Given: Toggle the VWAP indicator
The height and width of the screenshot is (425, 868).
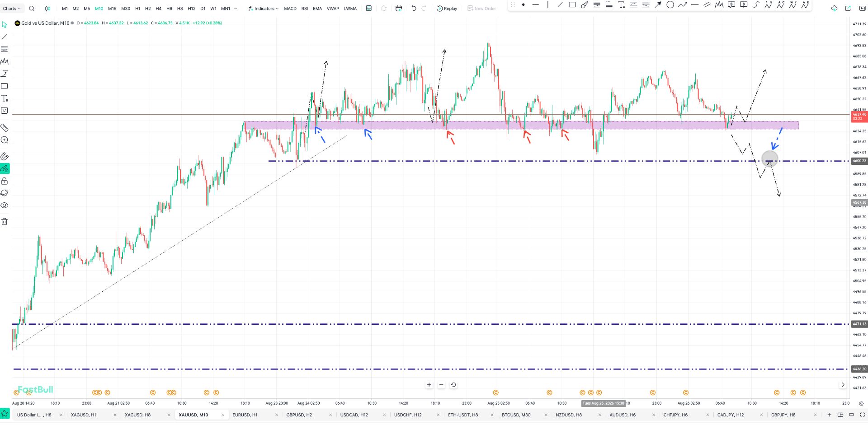Looking at the screenshot, I should [333, 9].
